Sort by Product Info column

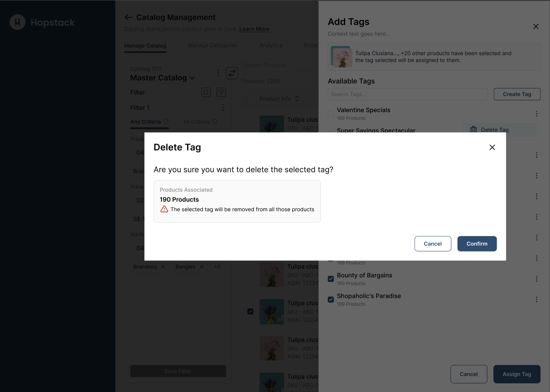(x=297, y=99)
